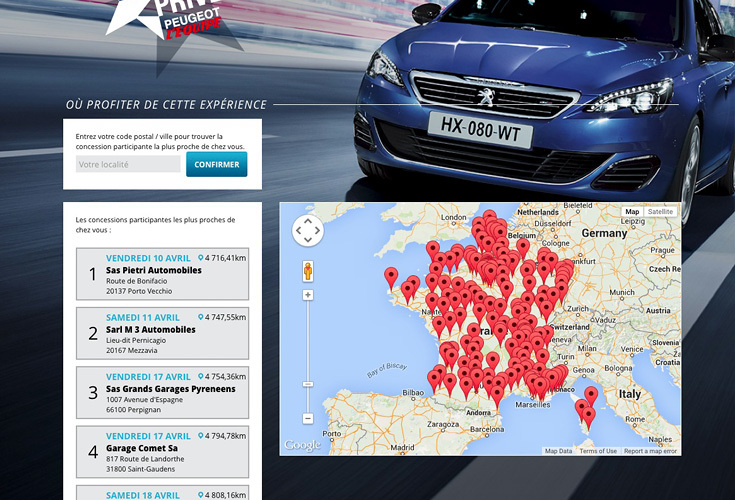735x500 pixels.
Task: Click the 4 808,16km distance marker icon
Action: click(201, 495)
